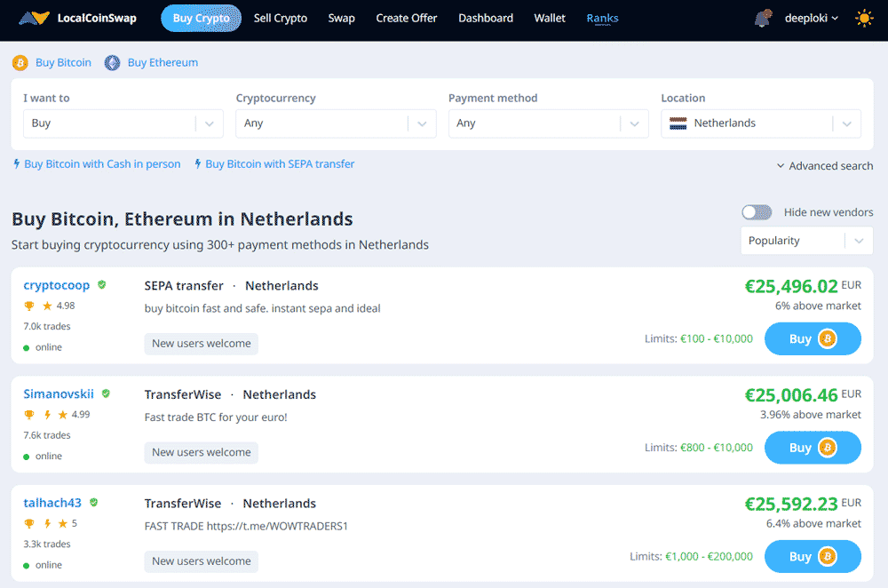Open the deeploki account menu
Viewport: 888px width, 588px height.
click(811, 18)
